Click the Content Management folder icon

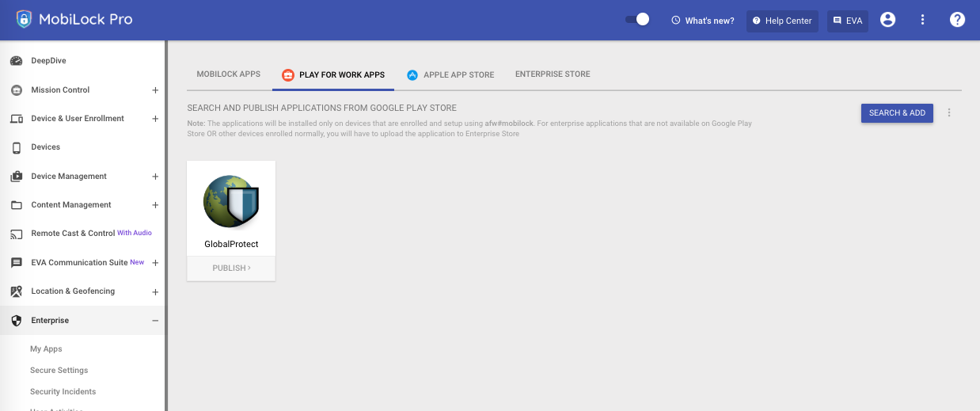(17, 205)
